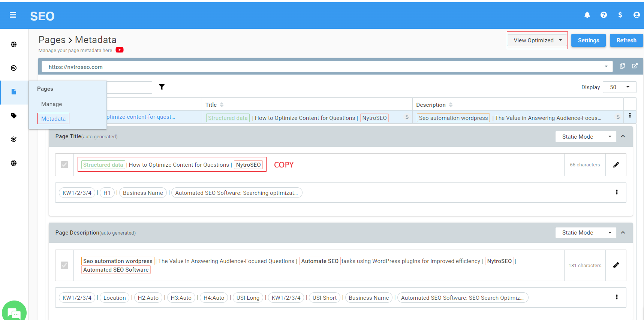Copy the site URL with the copy icon
This screenshot has height=320, width=644.
(622, 66)
